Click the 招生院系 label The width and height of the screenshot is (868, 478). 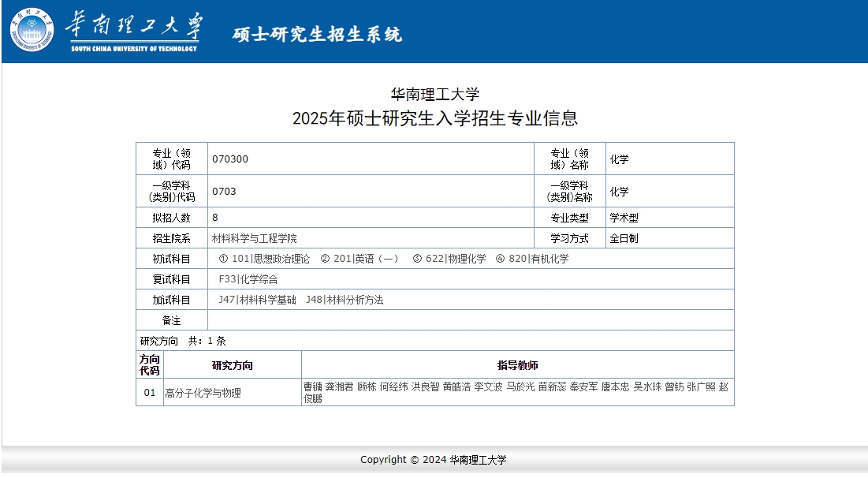point(172,238)
